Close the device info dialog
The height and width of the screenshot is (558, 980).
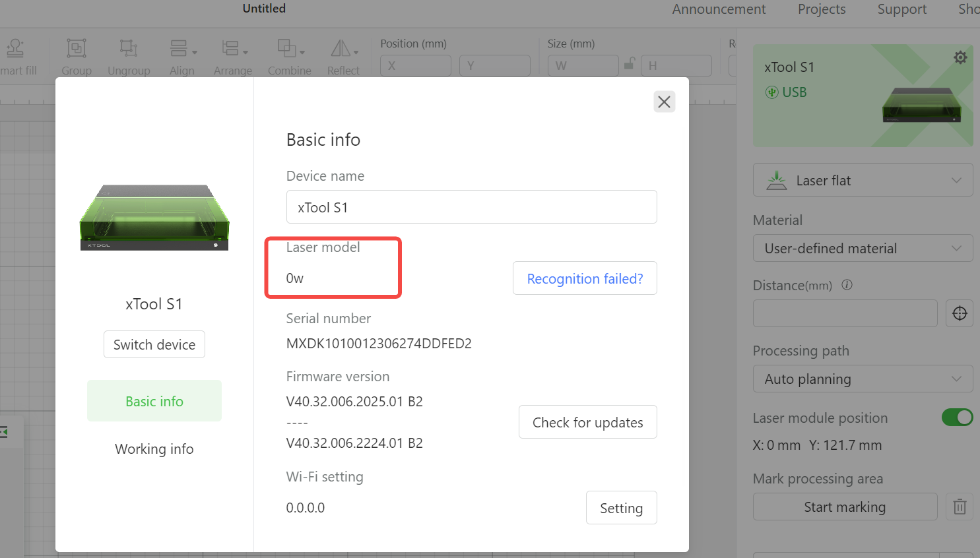(x=665, y=102)
